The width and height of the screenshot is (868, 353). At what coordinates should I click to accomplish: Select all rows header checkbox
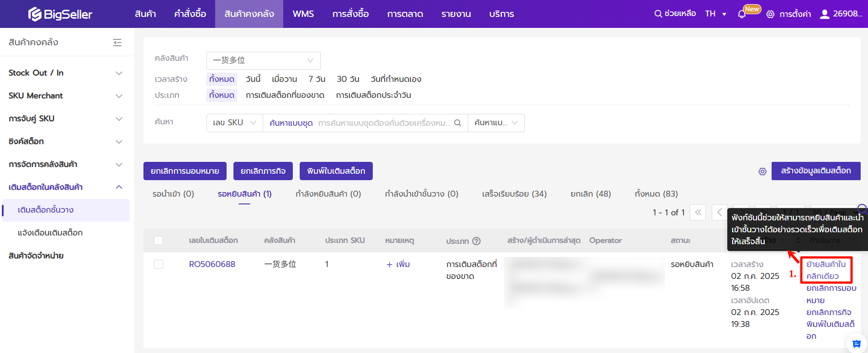(x=159, y=241)
